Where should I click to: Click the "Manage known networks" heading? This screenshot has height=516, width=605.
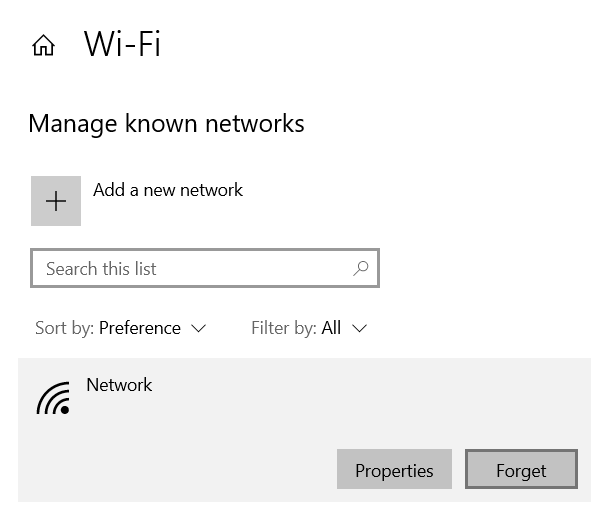pos(166,124)
